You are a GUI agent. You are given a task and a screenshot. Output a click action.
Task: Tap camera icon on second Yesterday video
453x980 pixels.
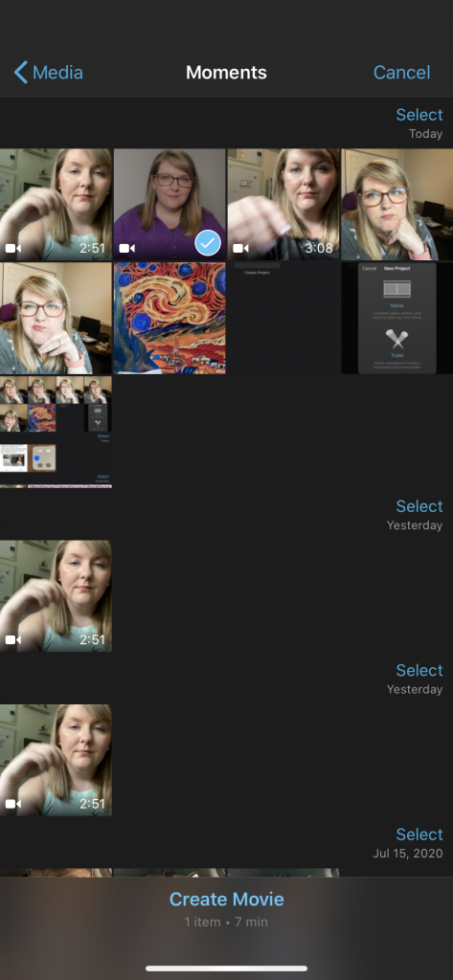[x=13, y=804]
